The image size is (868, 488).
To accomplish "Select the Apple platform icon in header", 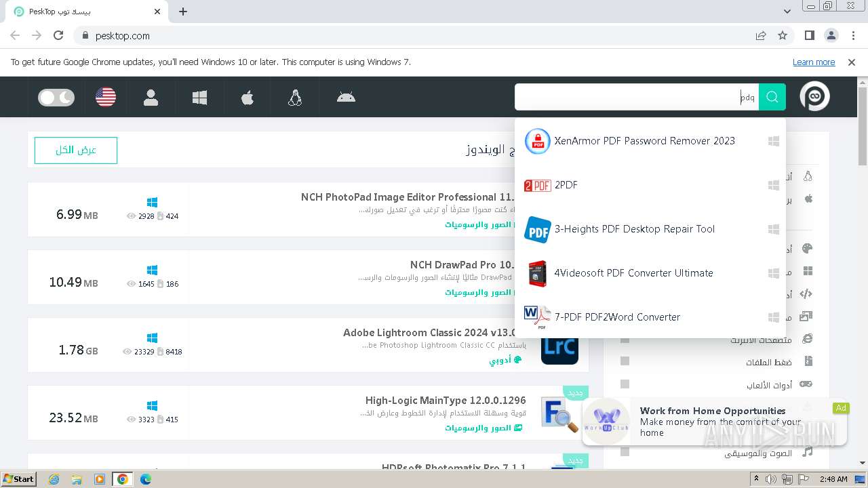I will (x=248, y=98).
